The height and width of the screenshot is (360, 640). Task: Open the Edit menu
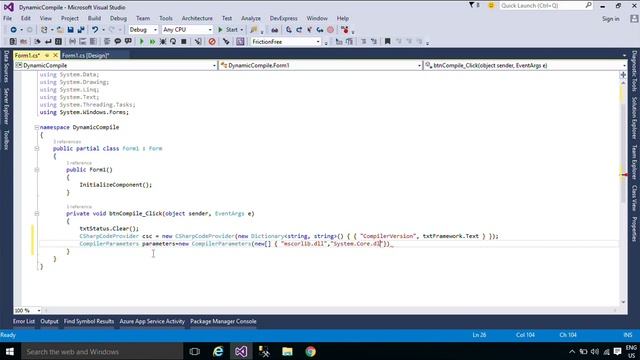point(26,18)
